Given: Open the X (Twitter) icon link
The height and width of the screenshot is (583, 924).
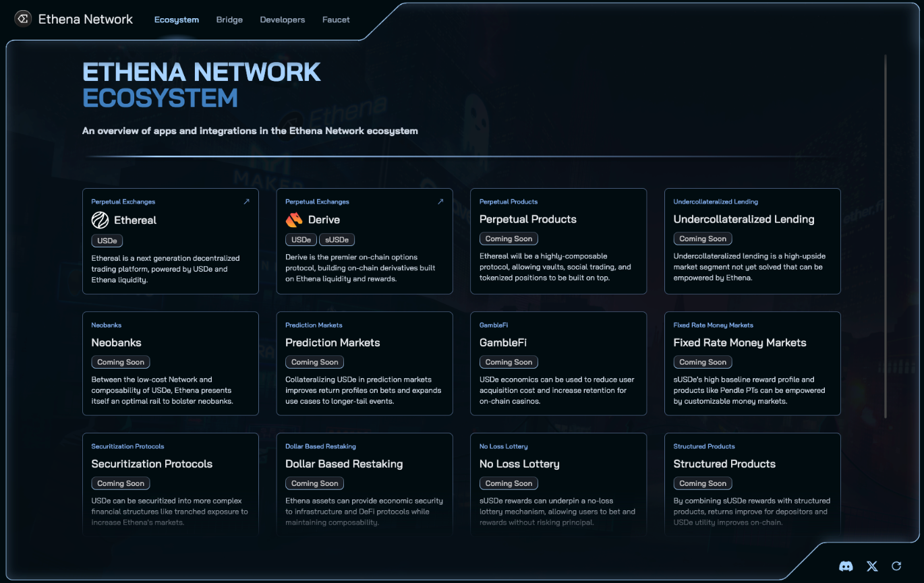Looking at the screenshot, I should tap(872, 566).
